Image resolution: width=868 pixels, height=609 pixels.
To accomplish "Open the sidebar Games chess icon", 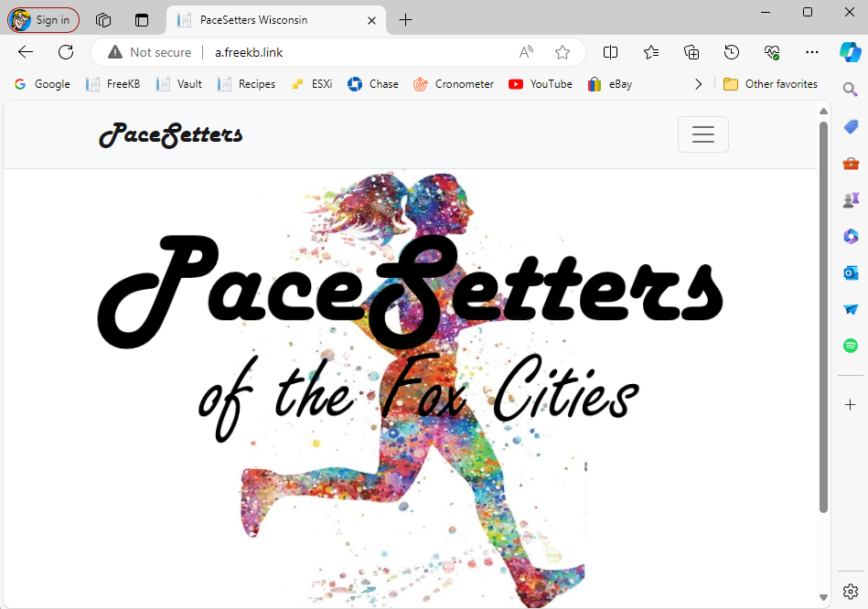I will 851,199.
